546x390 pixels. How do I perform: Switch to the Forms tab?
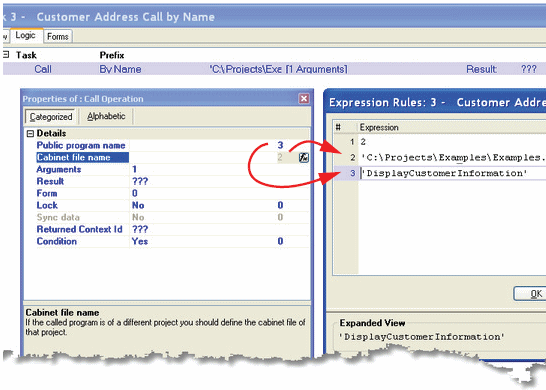[58, 36]
